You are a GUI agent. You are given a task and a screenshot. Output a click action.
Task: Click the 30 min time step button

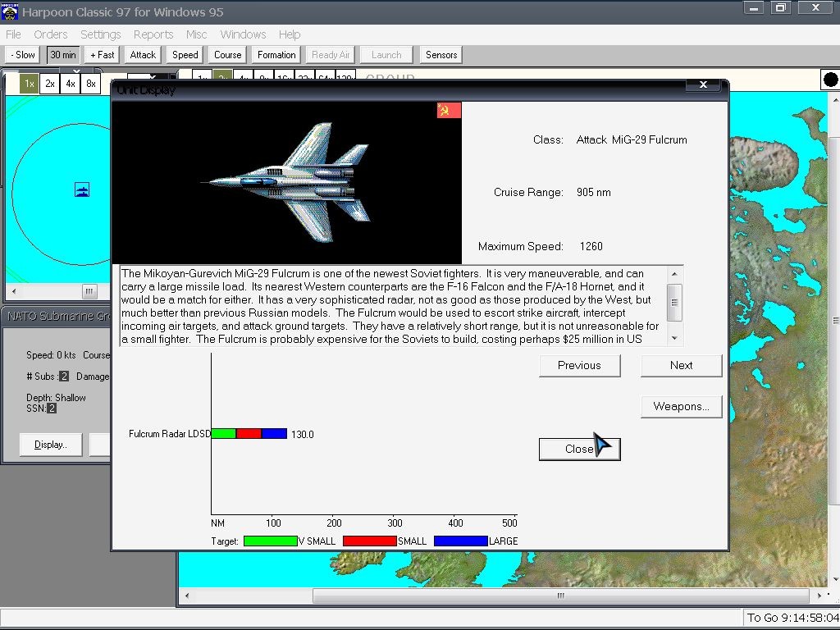(x=62, y=55)
